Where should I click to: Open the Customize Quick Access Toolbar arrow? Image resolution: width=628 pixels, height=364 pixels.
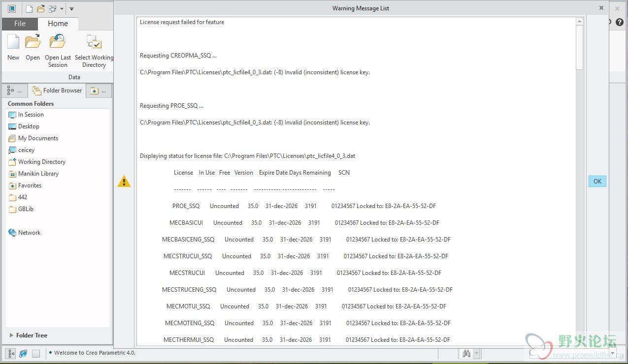[71, 9]
